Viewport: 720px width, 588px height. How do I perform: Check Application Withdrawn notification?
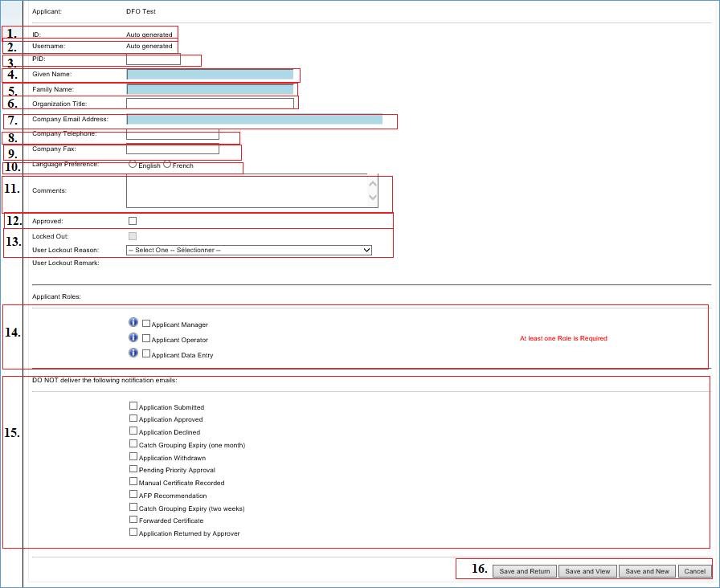pos(133,457)
